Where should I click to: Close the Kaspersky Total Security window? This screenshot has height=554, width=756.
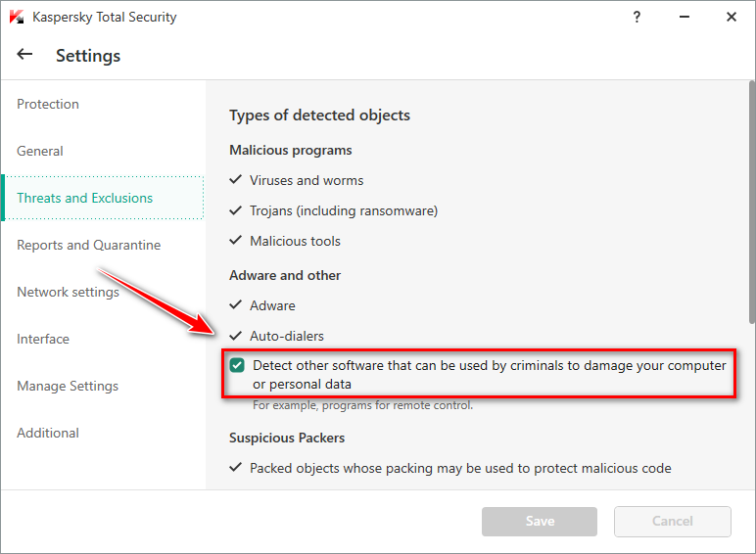click(x=732, y=17)
